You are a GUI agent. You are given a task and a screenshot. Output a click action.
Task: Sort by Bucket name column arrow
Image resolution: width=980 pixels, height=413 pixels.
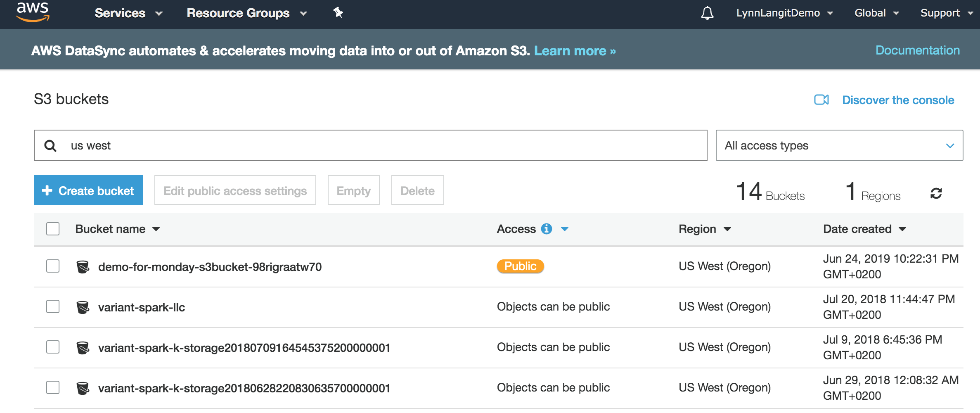[156, 229]
